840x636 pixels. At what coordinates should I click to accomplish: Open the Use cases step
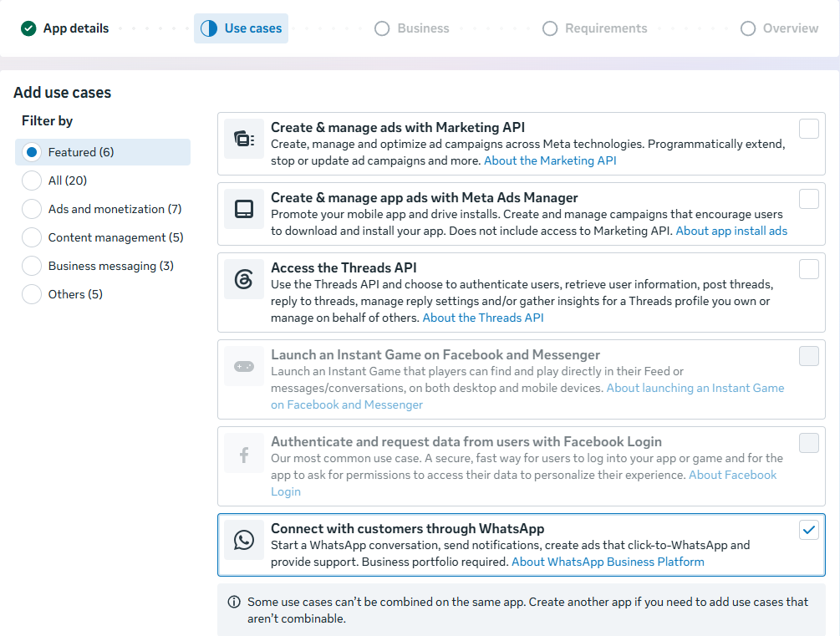tap(241, 28)
